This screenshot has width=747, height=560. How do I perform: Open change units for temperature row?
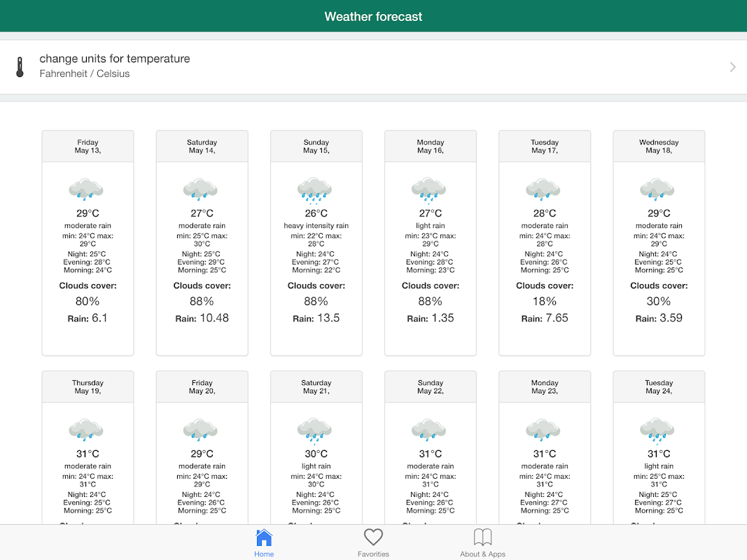point(374,66)
